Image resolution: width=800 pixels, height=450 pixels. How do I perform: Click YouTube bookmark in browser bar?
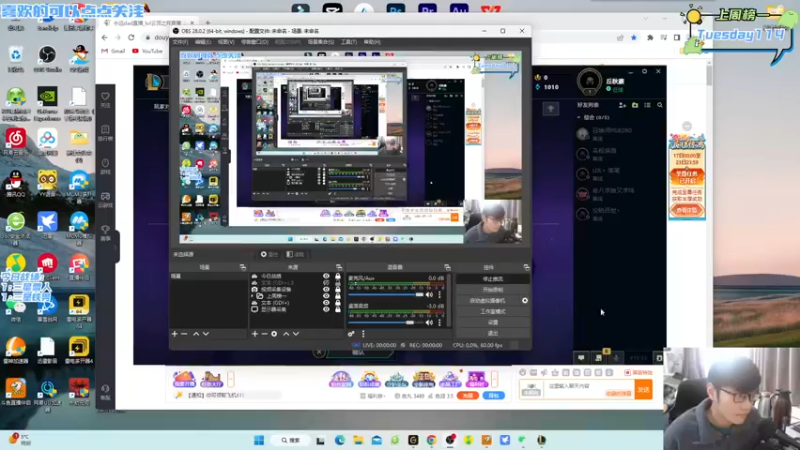point(147,51)
